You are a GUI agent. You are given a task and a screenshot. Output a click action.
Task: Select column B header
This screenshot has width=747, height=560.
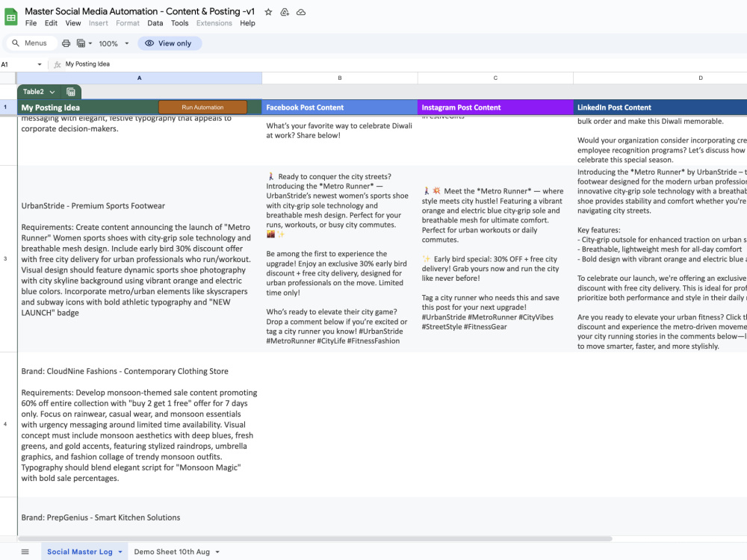click(x=340, y=78)
